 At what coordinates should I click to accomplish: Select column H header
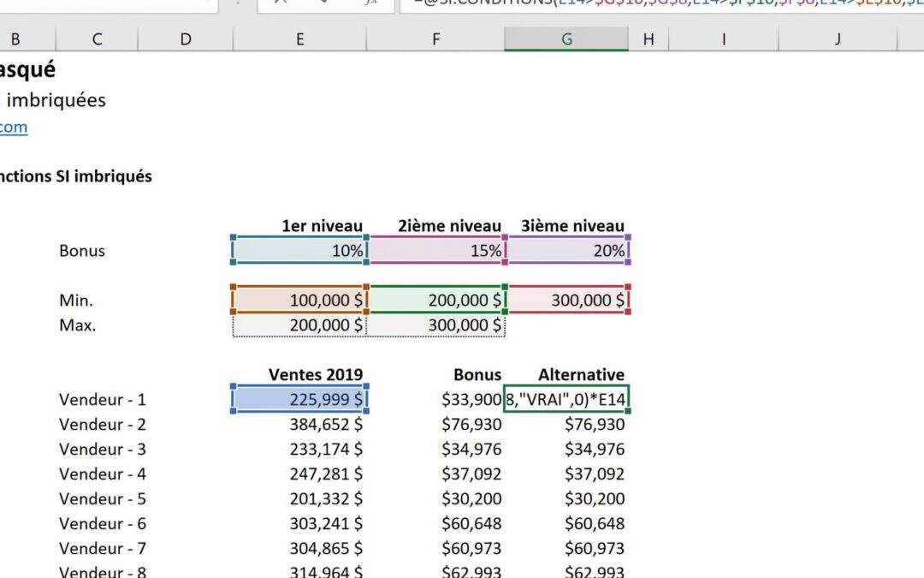tap(649, 39)
